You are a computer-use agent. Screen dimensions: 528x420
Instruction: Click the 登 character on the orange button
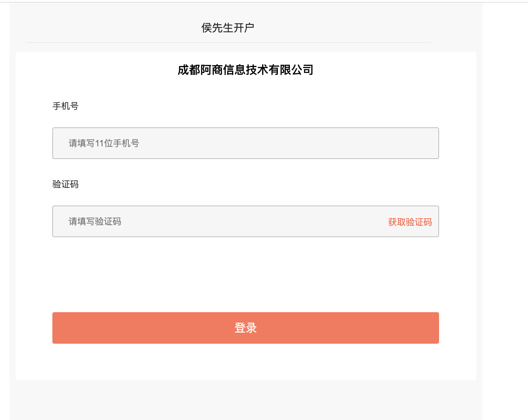[x=240, y=328]
